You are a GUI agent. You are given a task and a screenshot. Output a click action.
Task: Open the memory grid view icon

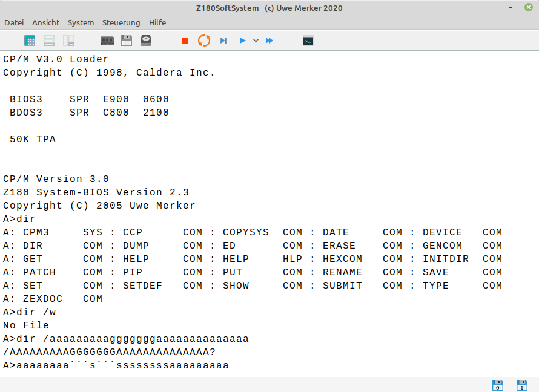pyautogui.click(x=30, y=41)
